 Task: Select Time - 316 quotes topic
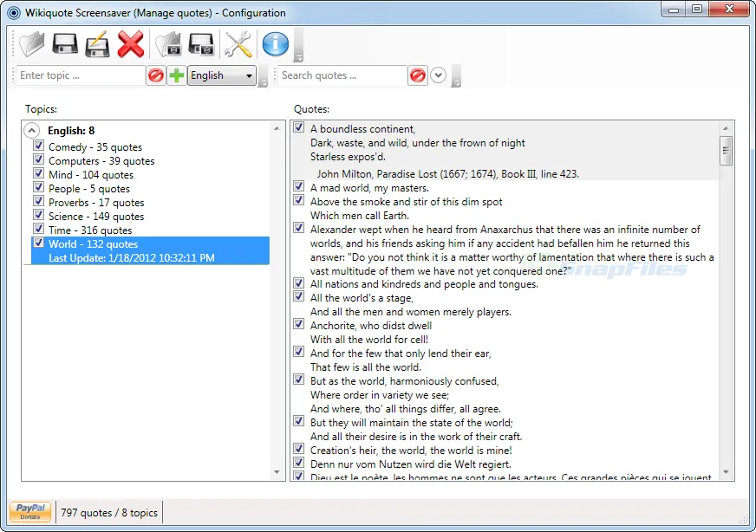click(x=89, y=230)
